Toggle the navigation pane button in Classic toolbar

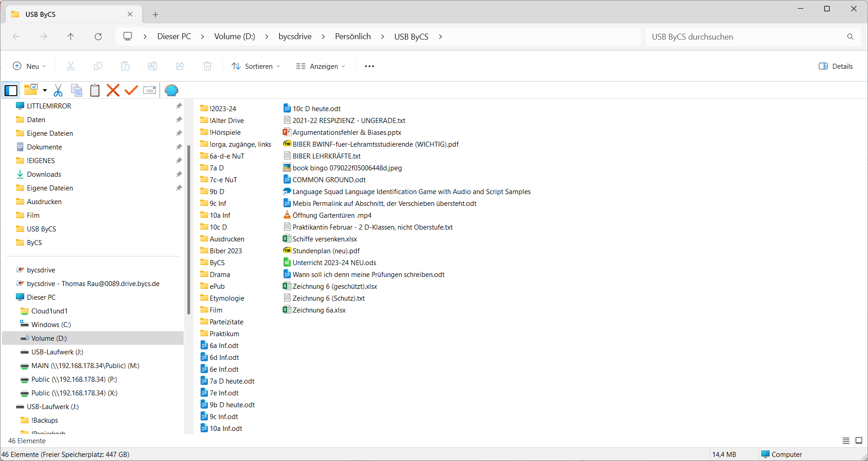pyautogui.click(x=11, y=90)
